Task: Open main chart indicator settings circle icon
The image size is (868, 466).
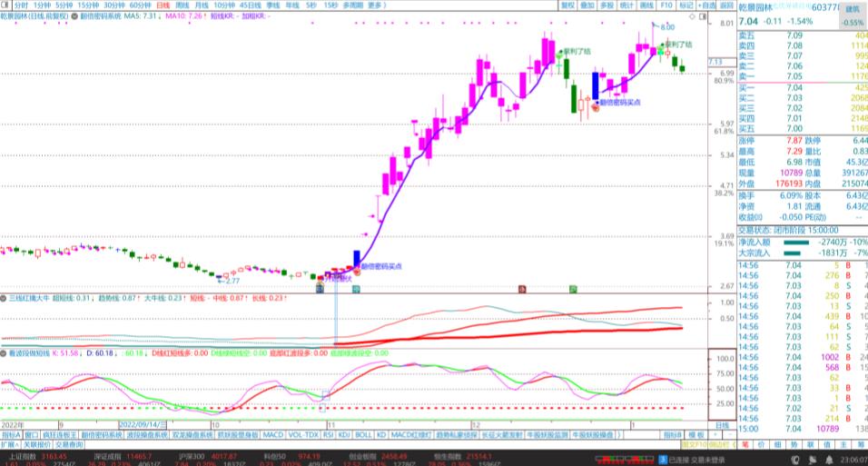Action: (x=74, y=16)
